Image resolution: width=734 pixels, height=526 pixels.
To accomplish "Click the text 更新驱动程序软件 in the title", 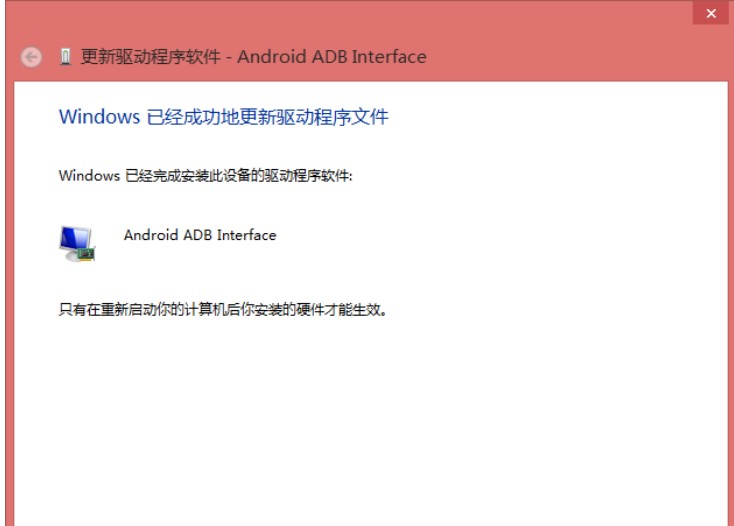I will pyautogui.click(x=151, y=57).
